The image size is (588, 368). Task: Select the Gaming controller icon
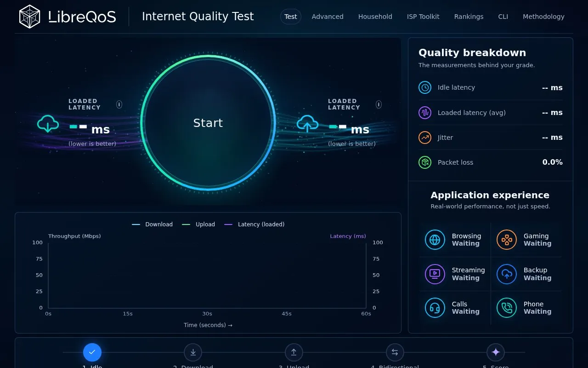(507, 240)
